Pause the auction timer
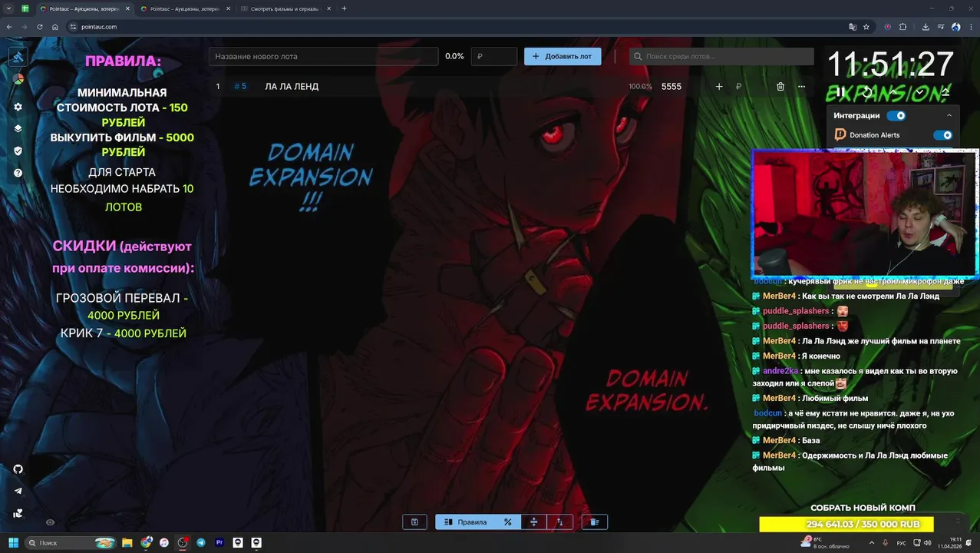Image resolution: width=980 pixels, height=553 pixels. tap(840, 92)
